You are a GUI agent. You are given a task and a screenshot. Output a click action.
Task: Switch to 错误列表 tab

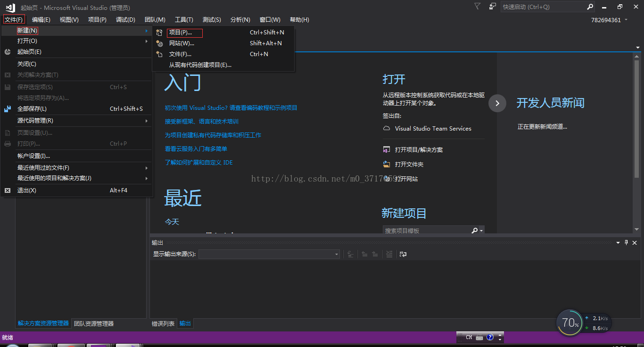tap(163, 323)
